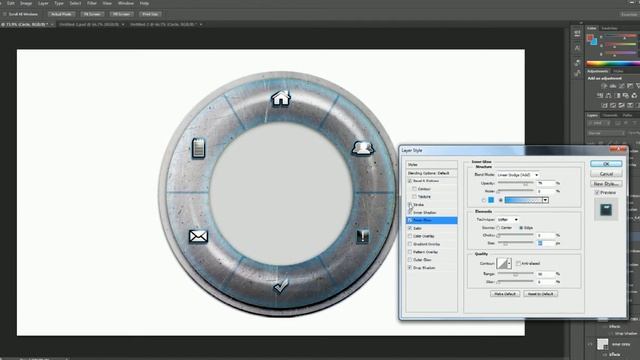Click the notepad icon on the ring

click(198, 148)
